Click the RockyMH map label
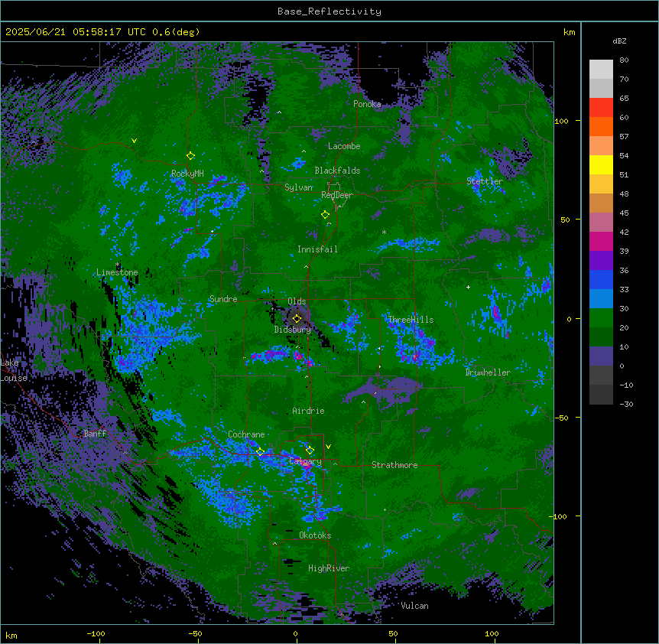Viewport: 659px width, 644px height. click(x=187, y=174)
